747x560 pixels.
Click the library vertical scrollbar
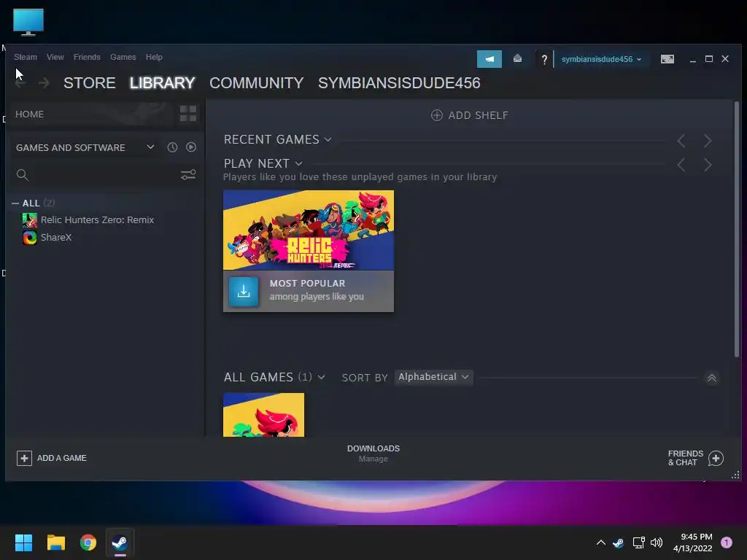(737, 229)
